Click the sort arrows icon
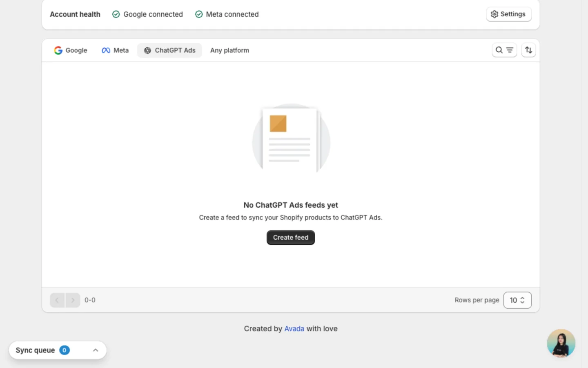The image size is (588, 368). (528, 50)
